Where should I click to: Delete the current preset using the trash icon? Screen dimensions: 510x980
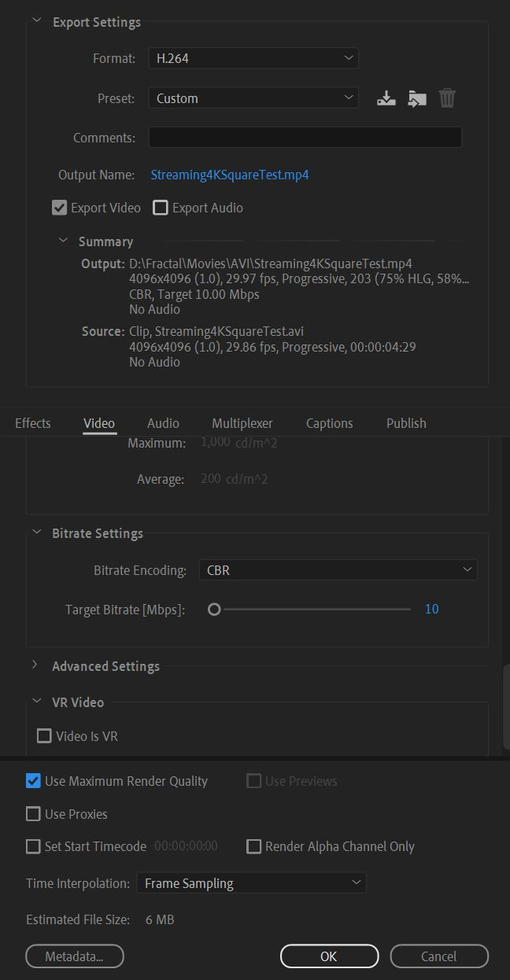[x=447, y=98]
